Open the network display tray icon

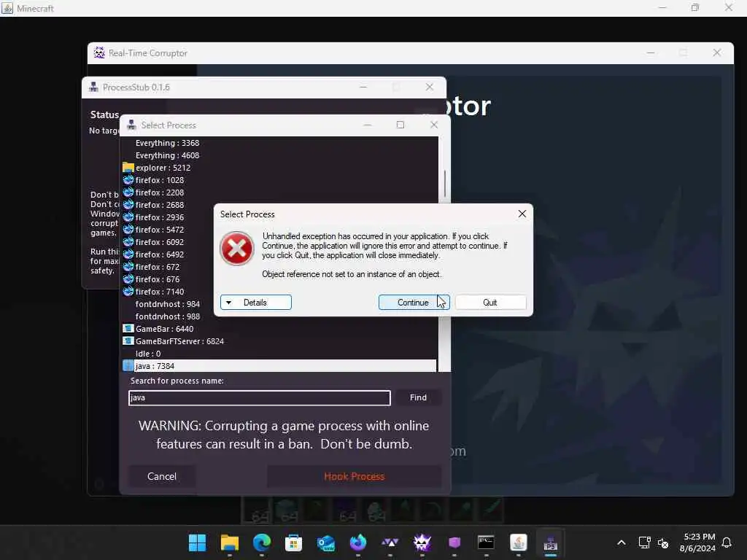(644, 542)
